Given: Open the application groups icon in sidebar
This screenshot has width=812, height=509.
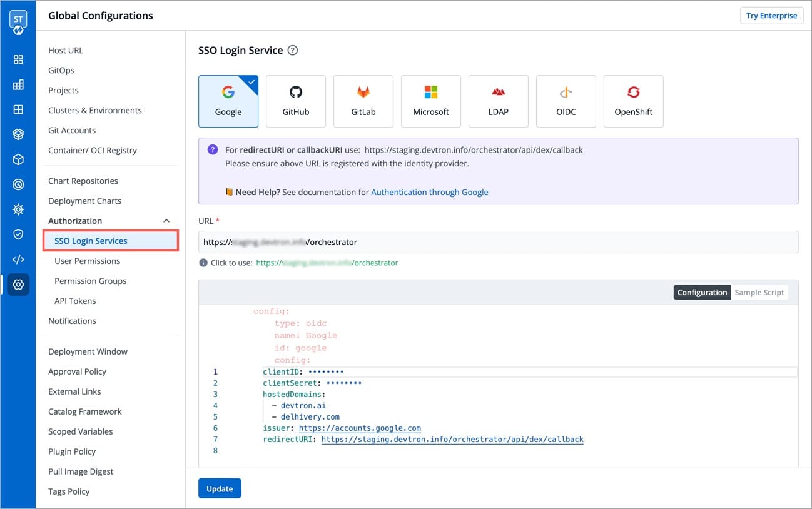Looking at the screenshot, I should click(x=18, y=84).
